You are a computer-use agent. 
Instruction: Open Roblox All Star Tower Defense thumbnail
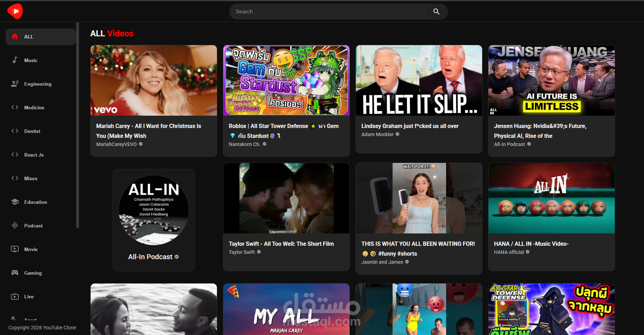point(286,80)
